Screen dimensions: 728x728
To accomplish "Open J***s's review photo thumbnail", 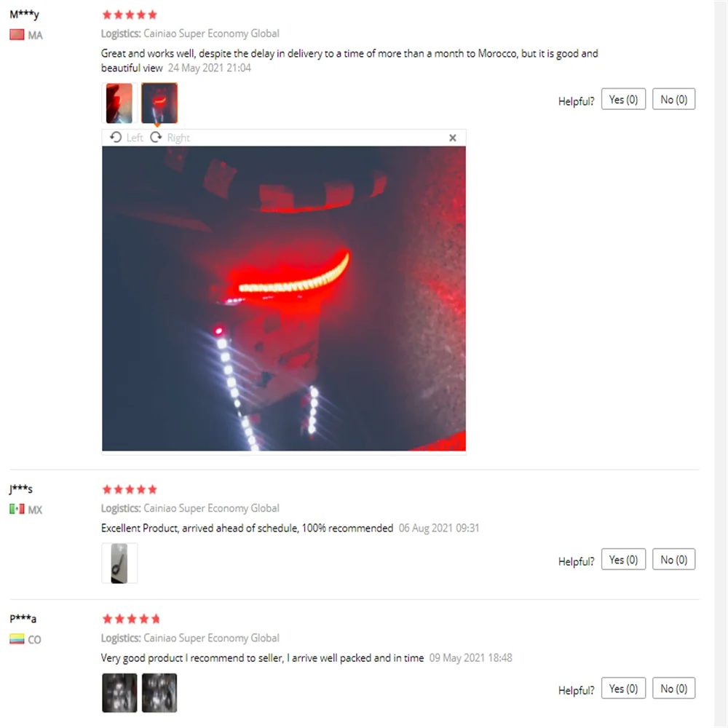I will click(x=119, y=563).
